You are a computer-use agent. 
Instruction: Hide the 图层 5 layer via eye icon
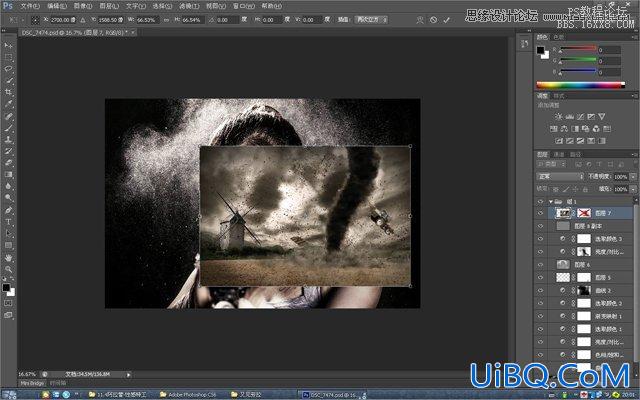[540, 278]
